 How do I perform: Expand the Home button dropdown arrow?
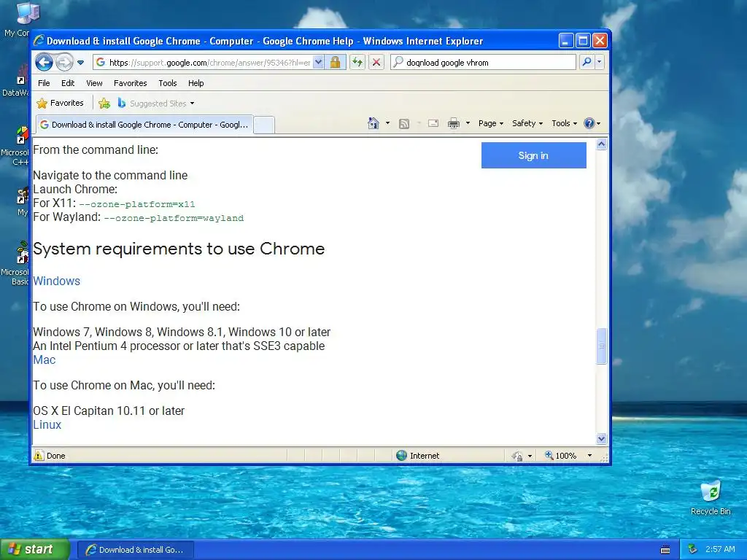coord(387,123)
